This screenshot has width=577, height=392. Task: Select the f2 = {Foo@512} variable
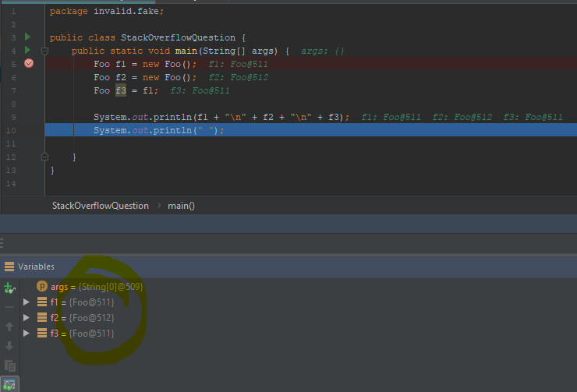pos(83,318)
